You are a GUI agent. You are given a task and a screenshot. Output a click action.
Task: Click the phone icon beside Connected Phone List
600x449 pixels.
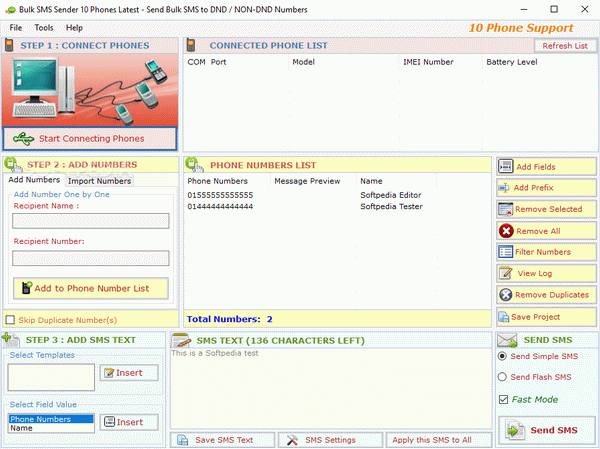click(x=191, y=45)
